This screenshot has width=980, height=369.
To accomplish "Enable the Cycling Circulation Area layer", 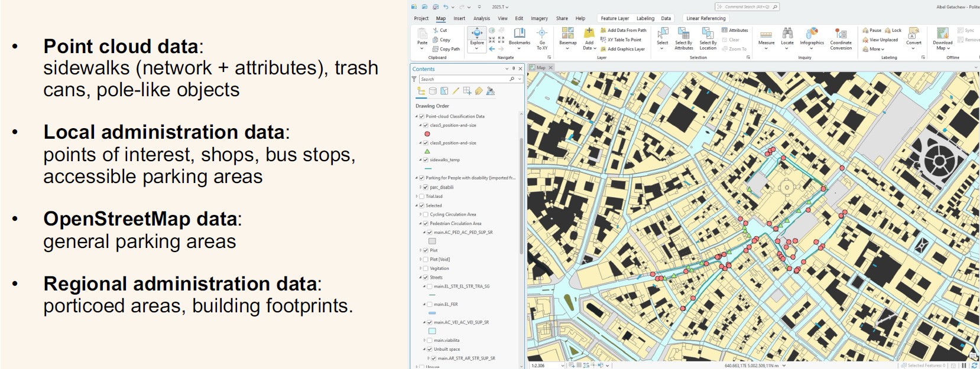I will click(426, 215).
